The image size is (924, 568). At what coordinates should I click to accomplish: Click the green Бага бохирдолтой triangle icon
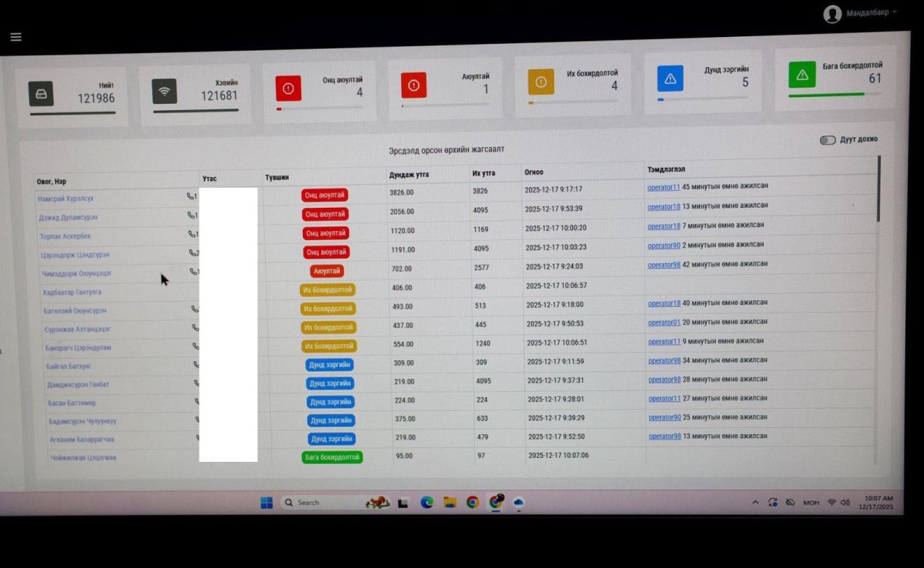click(802, 75)
